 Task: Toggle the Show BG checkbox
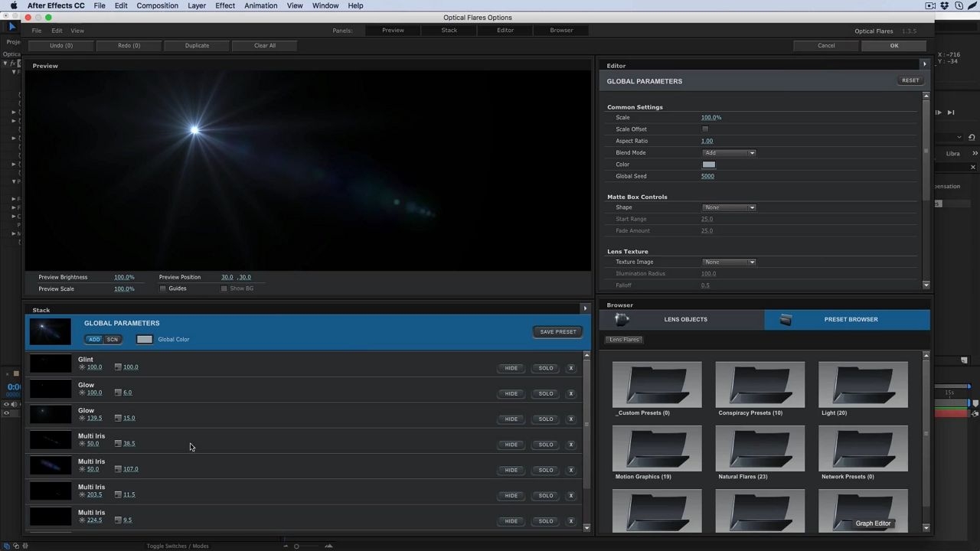(224, 289)
